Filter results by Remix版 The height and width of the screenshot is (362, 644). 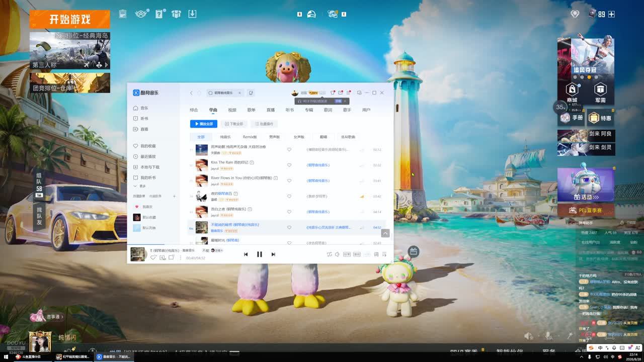250,137
